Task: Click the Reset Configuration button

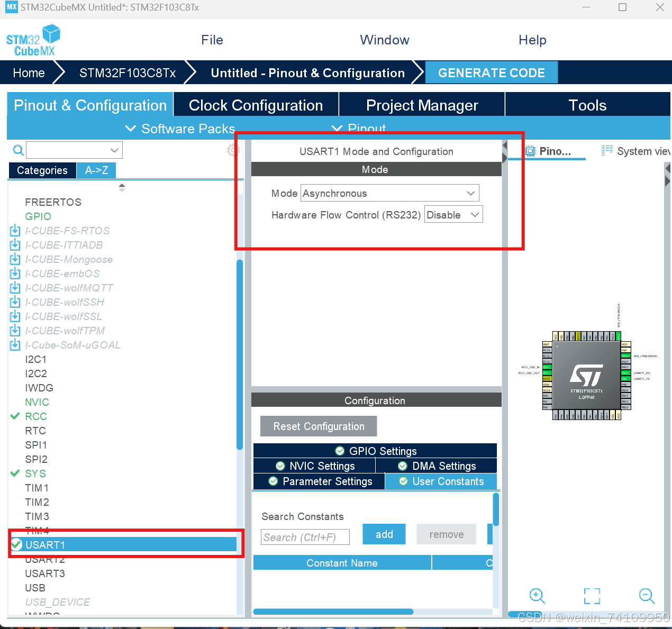Action: (319, 426)
